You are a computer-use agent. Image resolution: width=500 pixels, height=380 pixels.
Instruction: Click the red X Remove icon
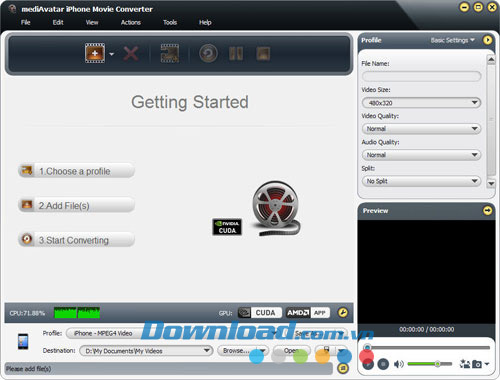pyautogui.click(x=131, y=53)
